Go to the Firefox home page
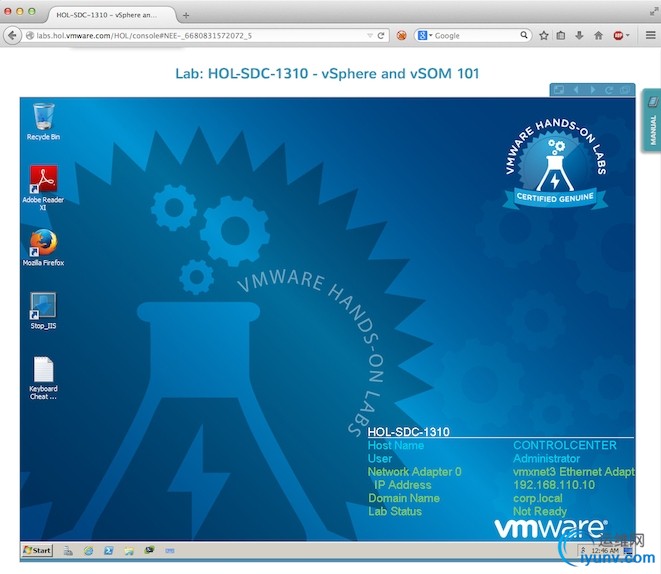 [598, 36]
